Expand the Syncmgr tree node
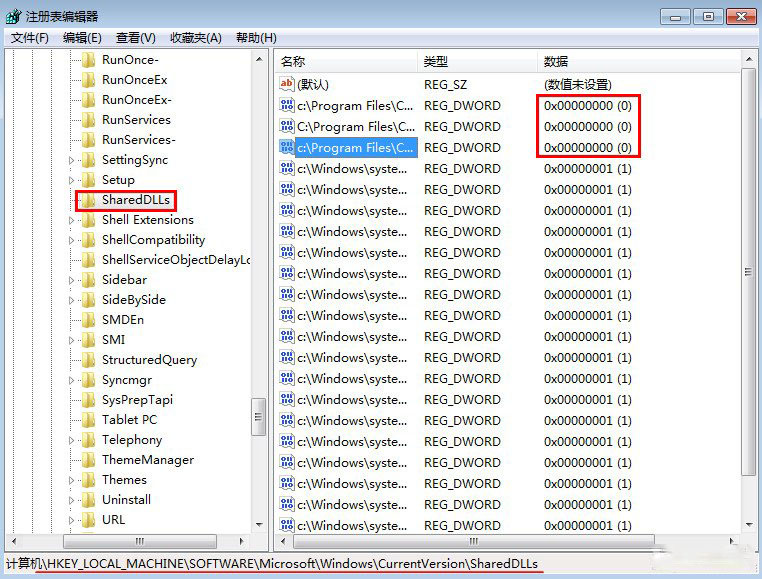The image size is (762, 579). click(71, 380)
